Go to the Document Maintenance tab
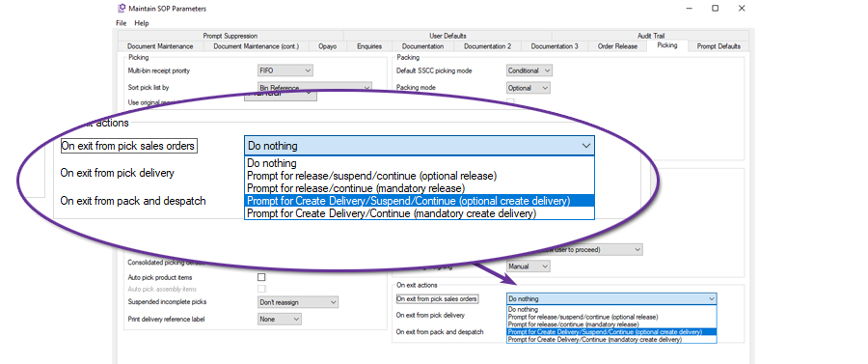Viewport: 868px width, 364px height. [160, 46]
